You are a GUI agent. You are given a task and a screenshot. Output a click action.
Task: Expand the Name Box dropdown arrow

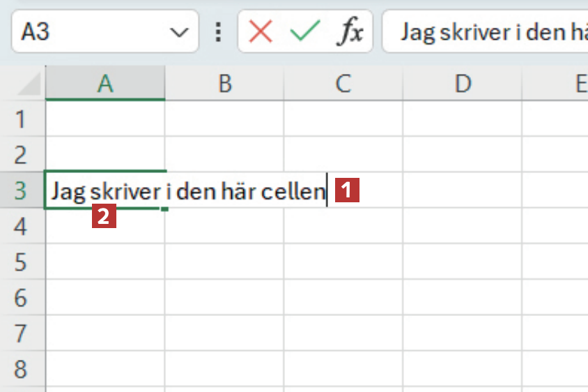coord(179,32)
